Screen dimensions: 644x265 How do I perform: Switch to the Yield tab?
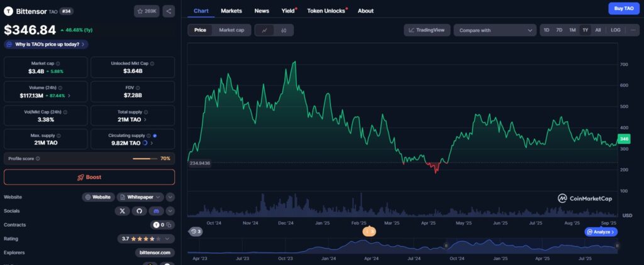289,11
